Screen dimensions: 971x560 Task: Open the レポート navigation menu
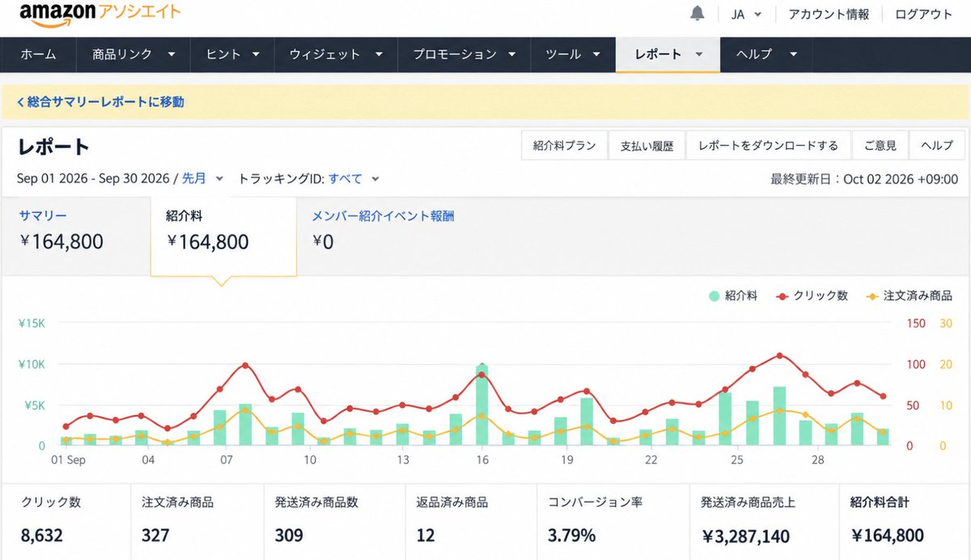pos(668,54)
